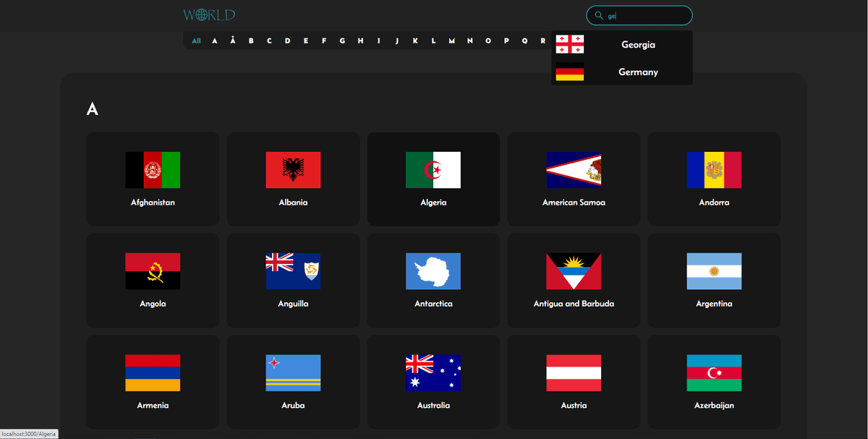Show countries starting with Å
Screen dimensions: 868x439
(232, 41)
